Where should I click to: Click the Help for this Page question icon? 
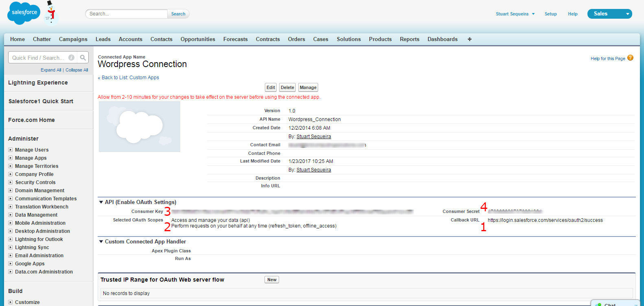pos(630,58)
